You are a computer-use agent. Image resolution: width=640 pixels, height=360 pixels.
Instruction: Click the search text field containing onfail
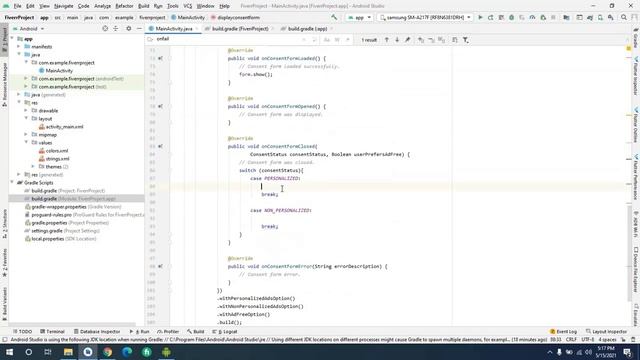tap(229, 39)
